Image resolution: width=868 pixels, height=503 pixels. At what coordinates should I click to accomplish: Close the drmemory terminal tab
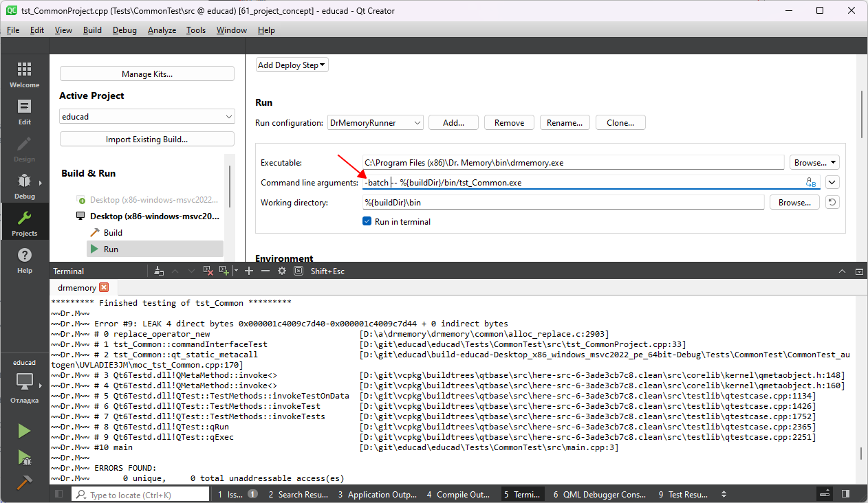104,288
